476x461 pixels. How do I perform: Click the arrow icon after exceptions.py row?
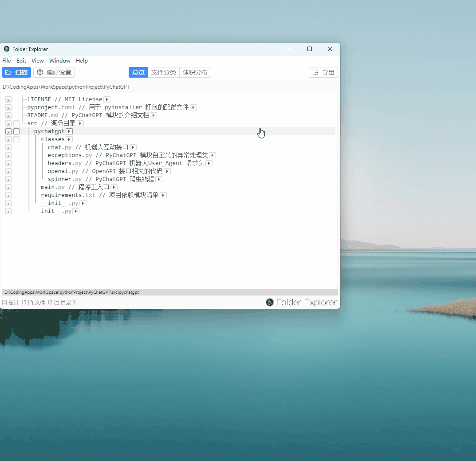(x=213, y=155)
